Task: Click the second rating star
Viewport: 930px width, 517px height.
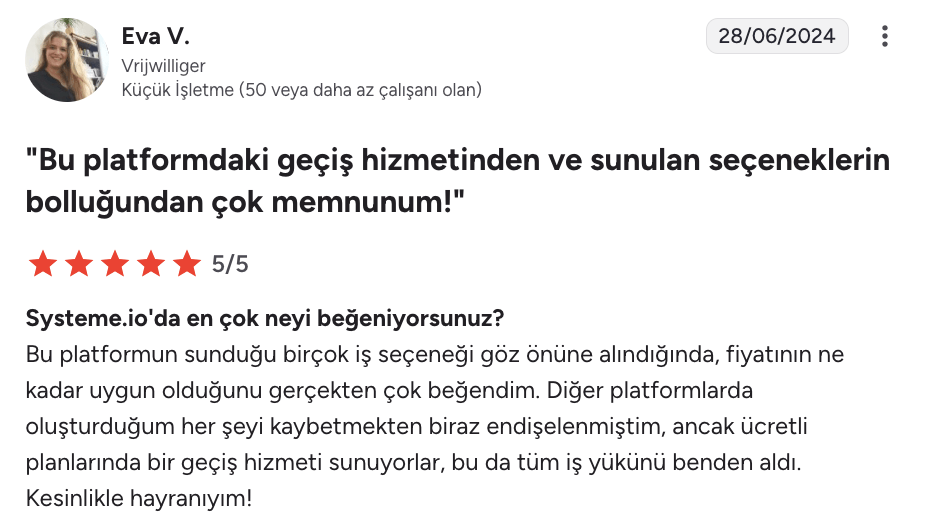Action: click(x=79, y=264)
